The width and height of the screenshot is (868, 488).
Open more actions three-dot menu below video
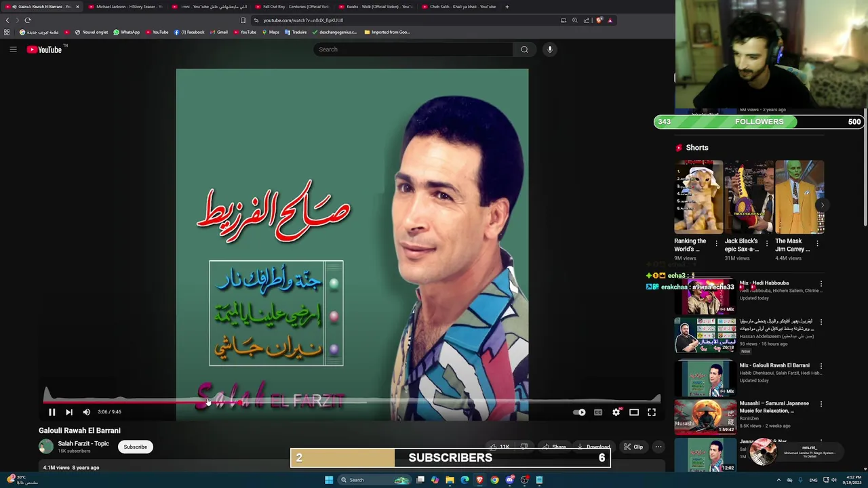coord(658,447)
